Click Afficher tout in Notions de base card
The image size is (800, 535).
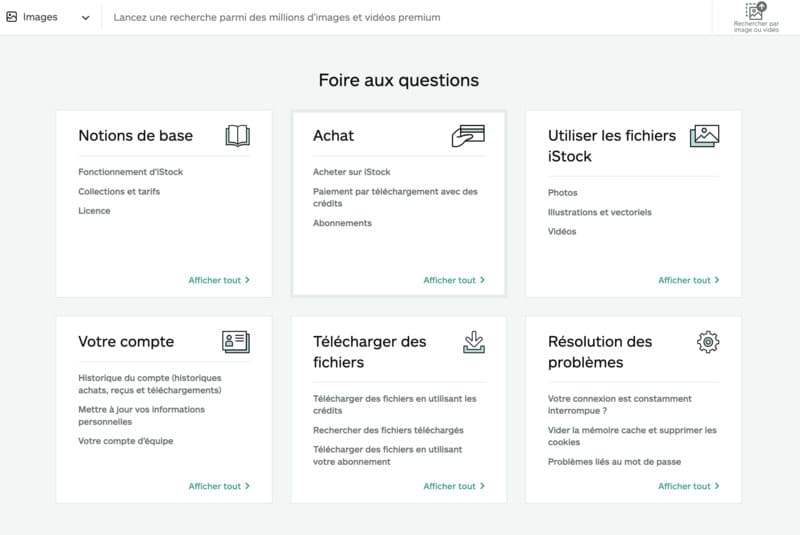tap(219, 280)
